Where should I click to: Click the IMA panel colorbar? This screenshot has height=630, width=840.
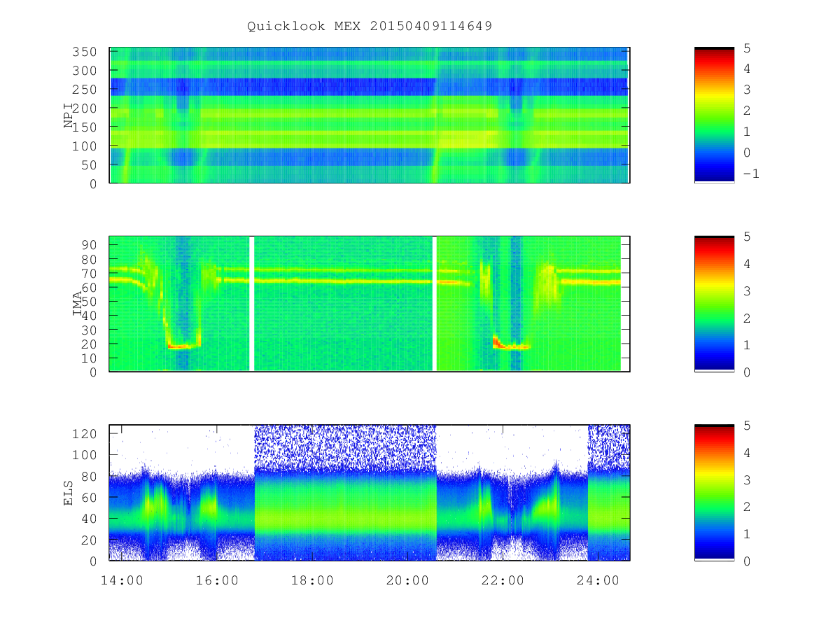(714, 304)
